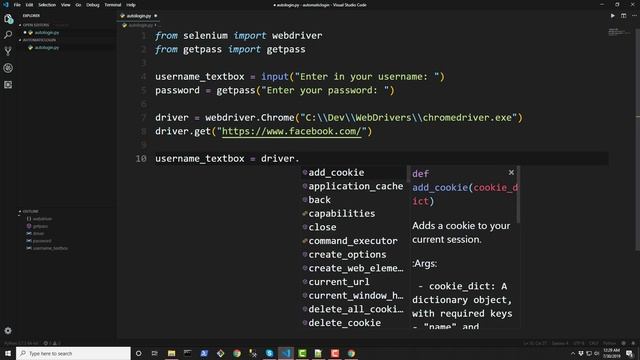Image resolution: width=640 pixels, height=360 pixels.
Task: Choose back from the autocomplete list
Action: coord(353,200)
